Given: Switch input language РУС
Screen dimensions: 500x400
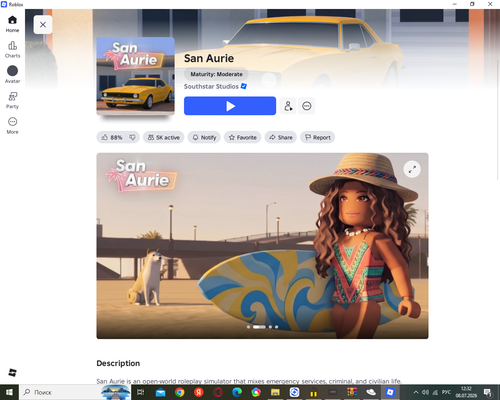Looking at the screenshot, I should pos(446,392).
